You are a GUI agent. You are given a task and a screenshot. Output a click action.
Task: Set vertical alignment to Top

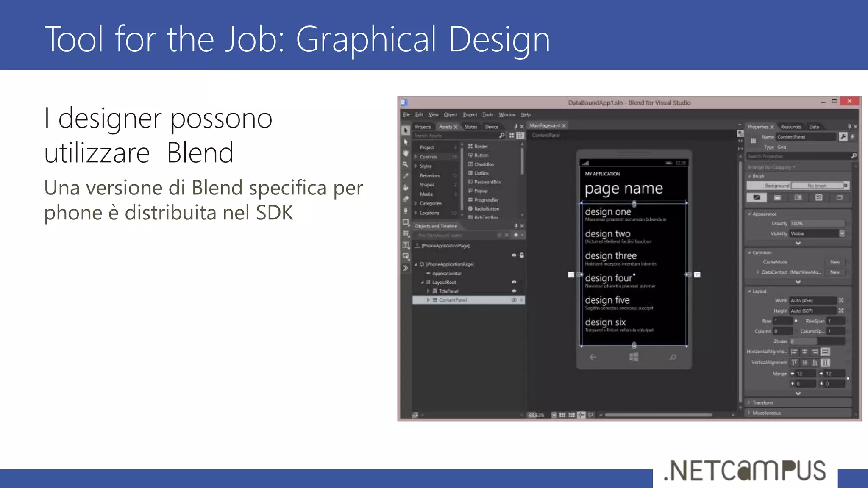(x=794, y=363)
